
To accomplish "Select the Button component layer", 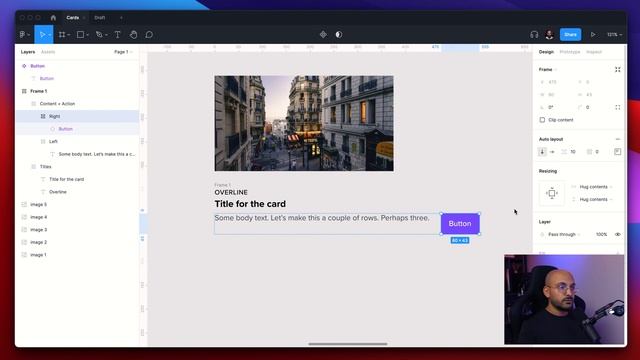I will (x=77, y=66).
